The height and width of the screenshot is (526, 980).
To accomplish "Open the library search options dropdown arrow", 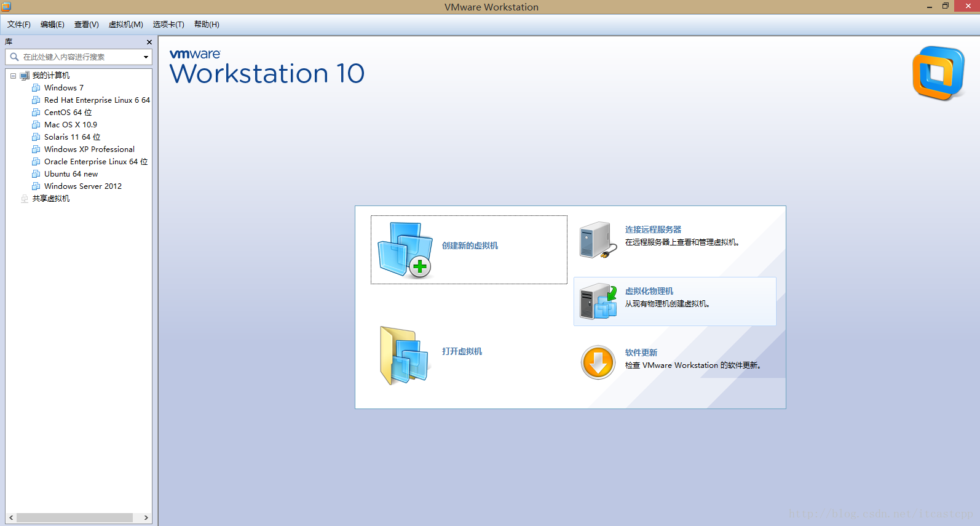I will click(146, 57).
